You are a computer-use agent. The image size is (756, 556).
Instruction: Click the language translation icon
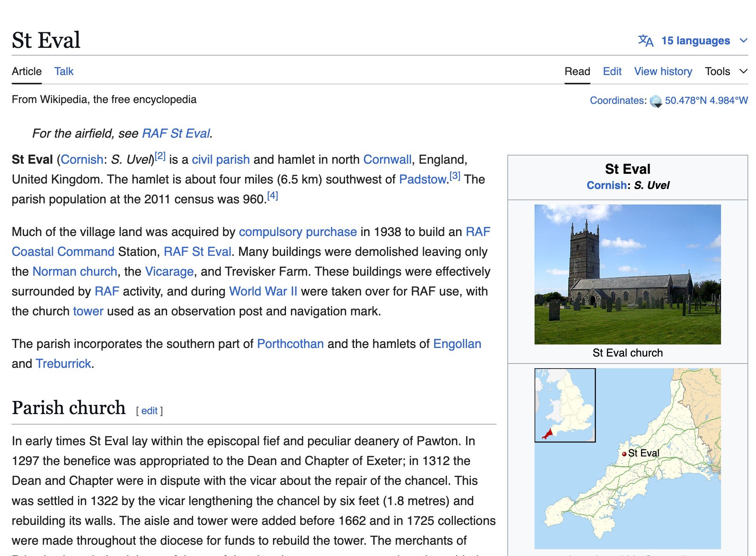click(646, 40)
